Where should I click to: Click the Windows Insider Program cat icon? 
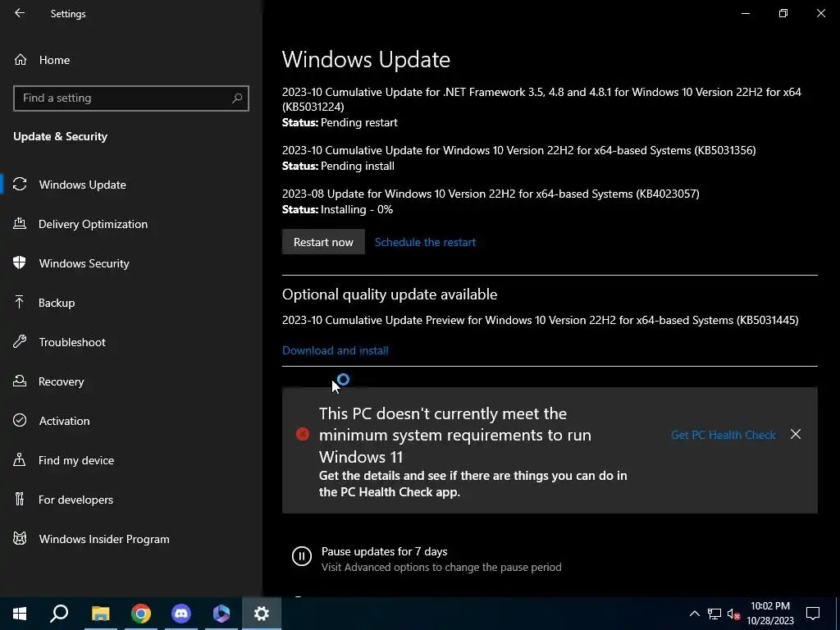point(20,538)
